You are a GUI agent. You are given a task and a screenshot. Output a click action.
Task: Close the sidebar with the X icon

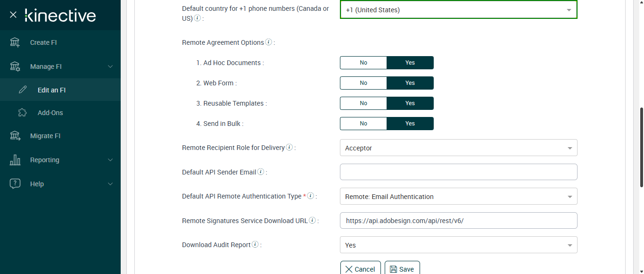13,15
